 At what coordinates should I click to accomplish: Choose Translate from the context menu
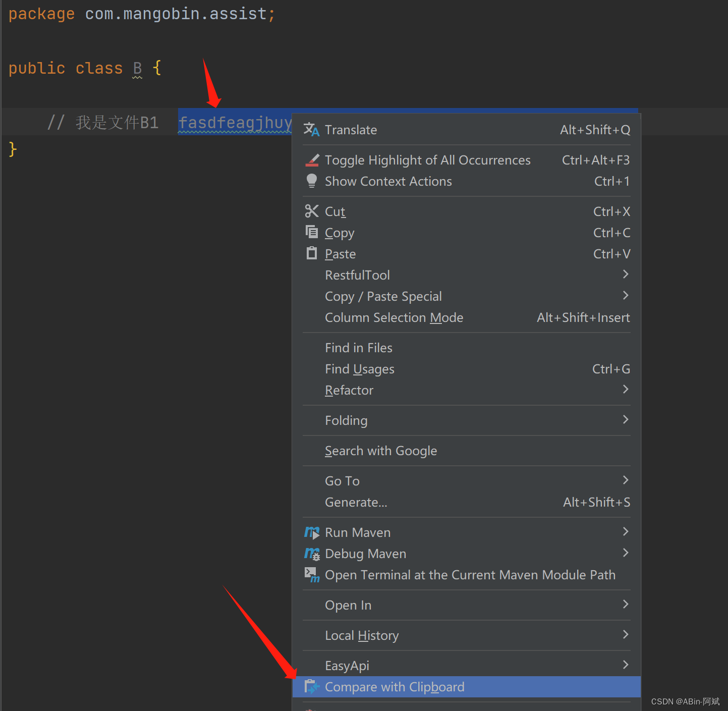466,130
